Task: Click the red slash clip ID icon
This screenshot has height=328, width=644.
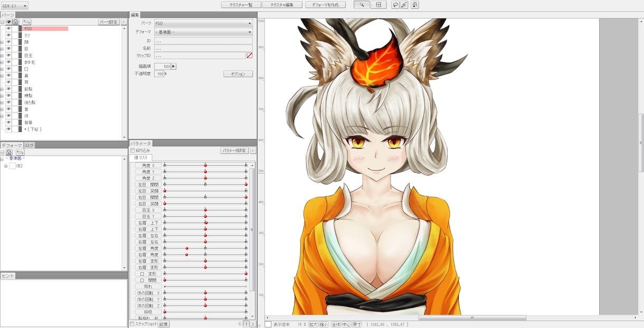Action: click(249, 55)
